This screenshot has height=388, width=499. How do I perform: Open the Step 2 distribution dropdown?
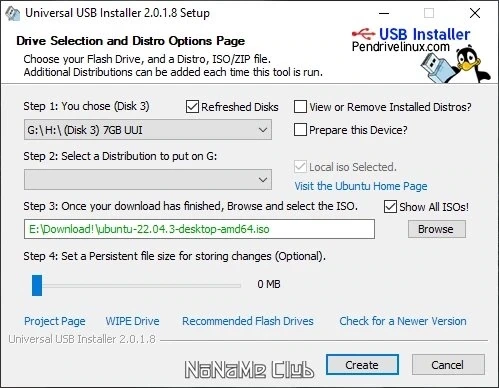click(148, 180)
